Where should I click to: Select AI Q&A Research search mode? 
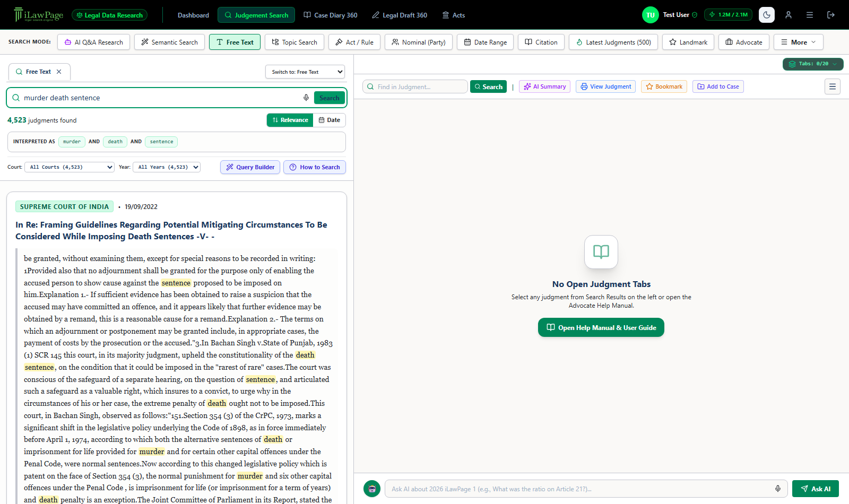(93, 42)
